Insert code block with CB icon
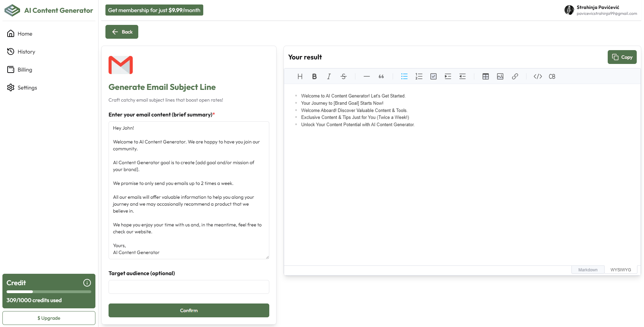Screen dimensions: 644x327 coord(552,76)
